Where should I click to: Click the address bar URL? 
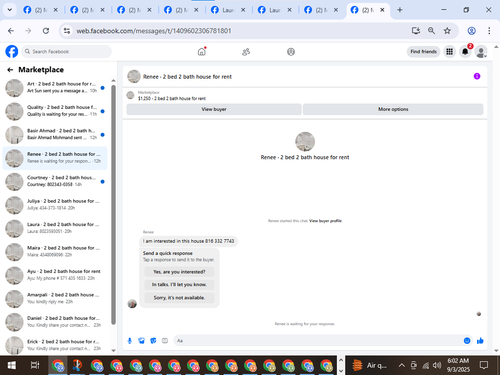coord(154,31)
